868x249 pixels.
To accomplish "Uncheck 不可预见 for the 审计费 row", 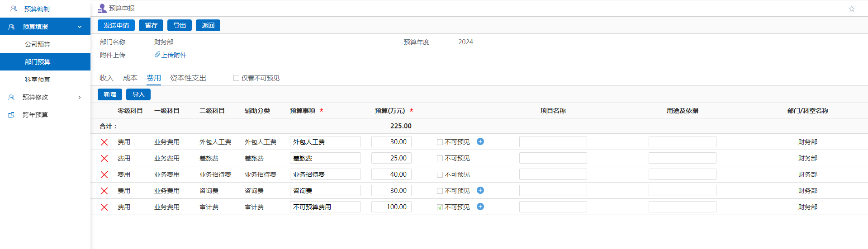I will (440, 207).
